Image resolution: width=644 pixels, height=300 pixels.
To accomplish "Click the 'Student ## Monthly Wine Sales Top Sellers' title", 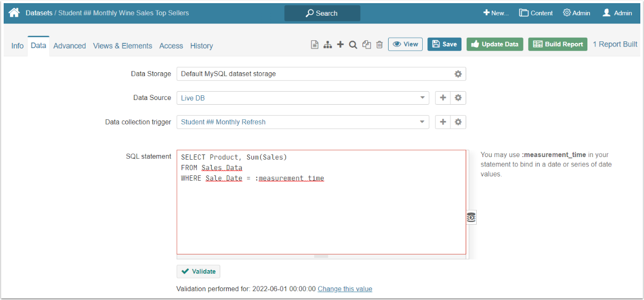I will point(124,13).
